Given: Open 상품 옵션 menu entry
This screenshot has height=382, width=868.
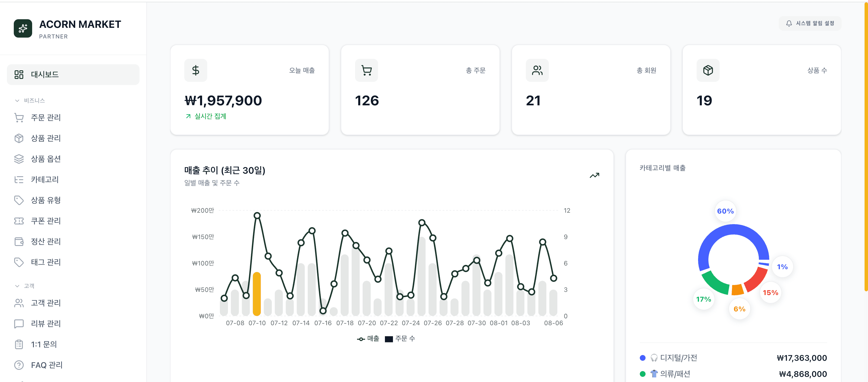Looking at the screenshot, I should [73, 159].
